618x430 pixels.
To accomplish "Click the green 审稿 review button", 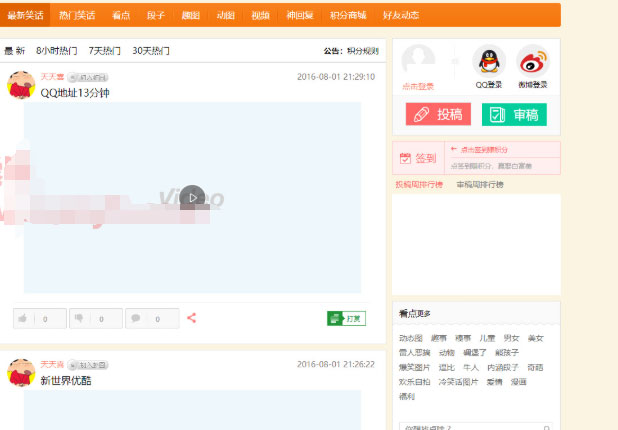I will [x=514, y=115].
